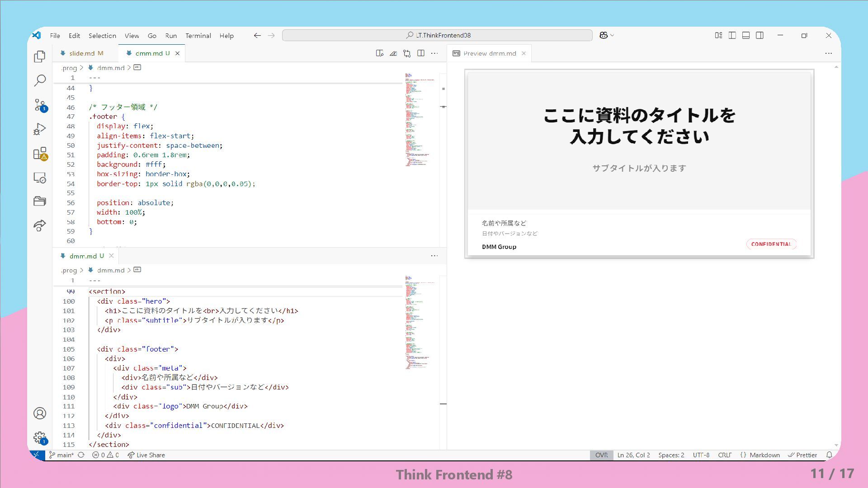Viewport: 868px width, 488px height.
Task: Open more actions menu of preview pane
Action: tap(828, 53)
